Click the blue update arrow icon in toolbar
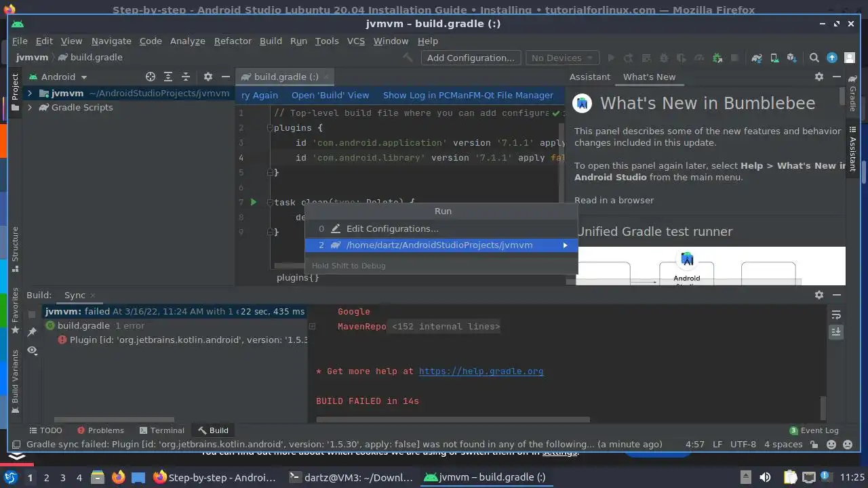 (x=832, y=58)
